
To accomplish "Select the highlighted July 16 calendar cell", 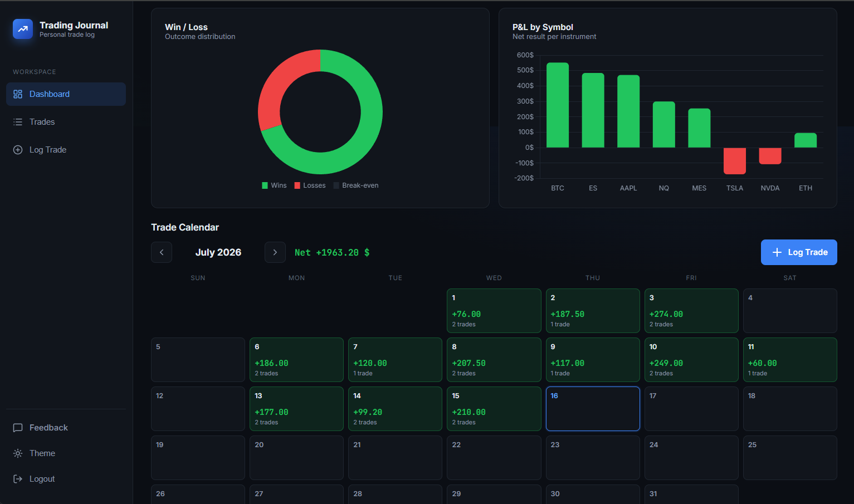I will point(593,409).
